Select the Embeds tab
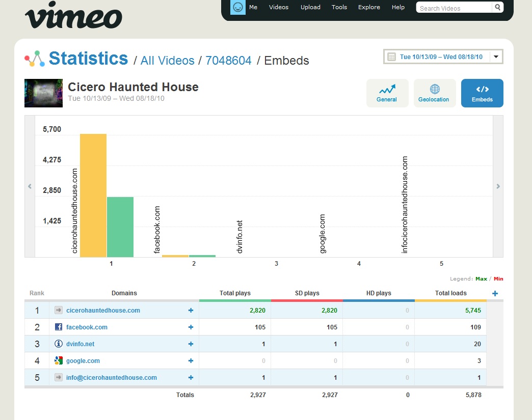Image resolution: width=532 pixels, height=420 pixels. [x=482, y=93]
